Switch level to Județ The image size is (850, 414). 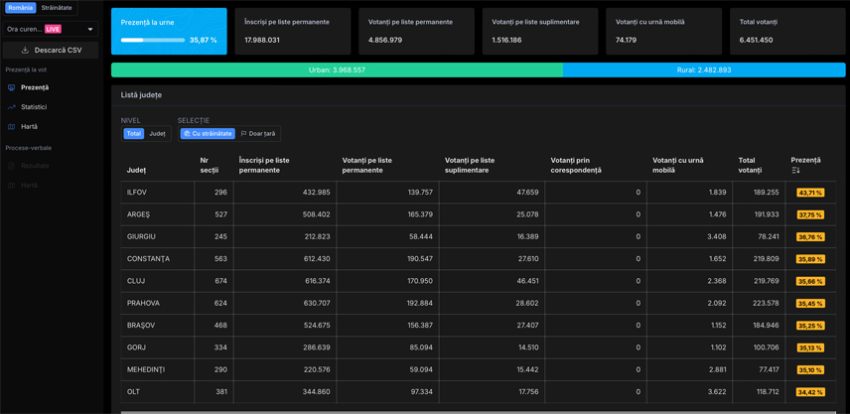click(158, 133)
